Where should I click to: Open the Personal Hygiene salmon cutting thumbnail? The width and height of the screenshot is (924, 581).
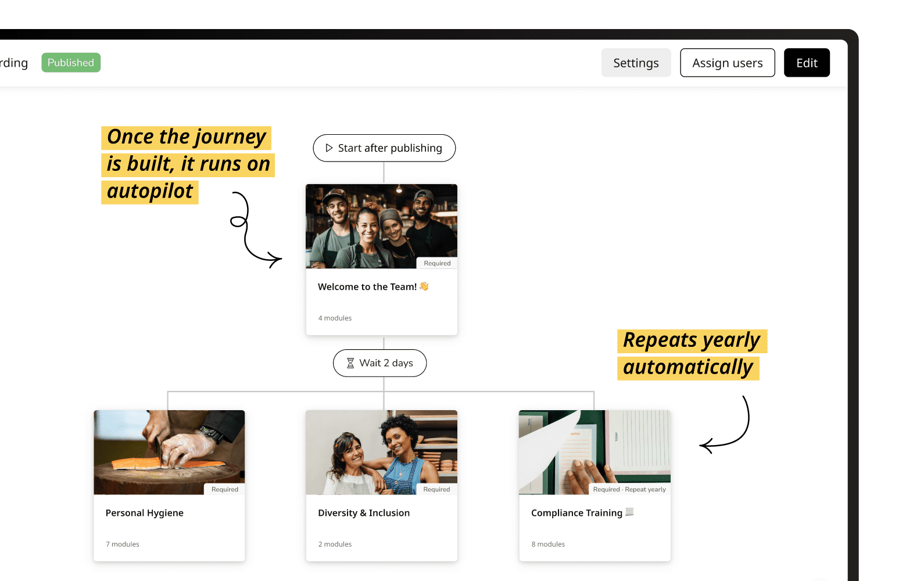point(169,452)
